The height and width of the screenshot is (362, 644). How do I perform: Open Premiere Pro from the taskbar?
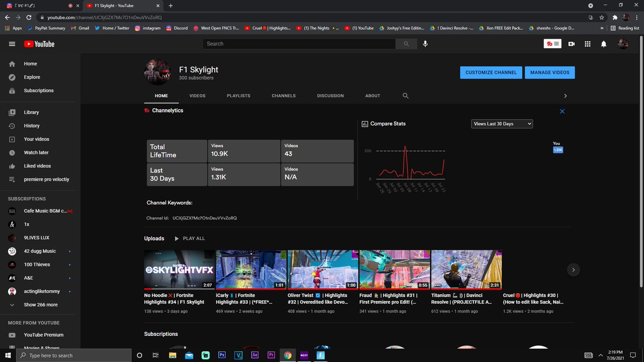click(x=271, y=355)
